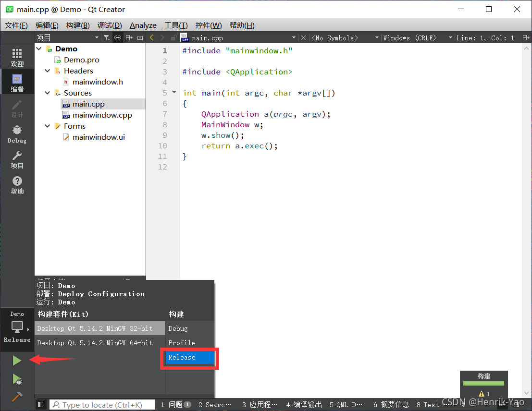532x411 pixels.
Task: Switch to the Edit (编辑) mode
Action: 17,83
